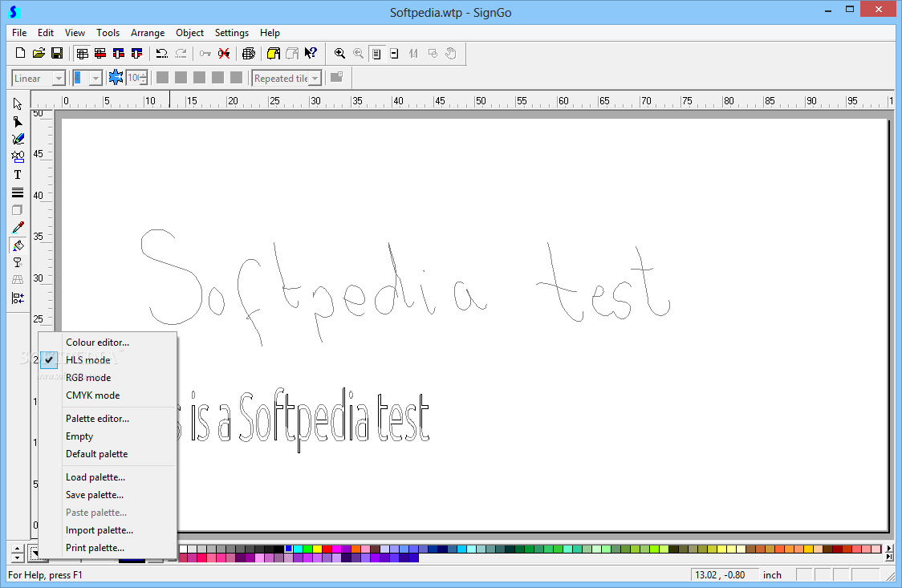
Task: Click the palette row down arrow at left
Action: pos(18,558)
